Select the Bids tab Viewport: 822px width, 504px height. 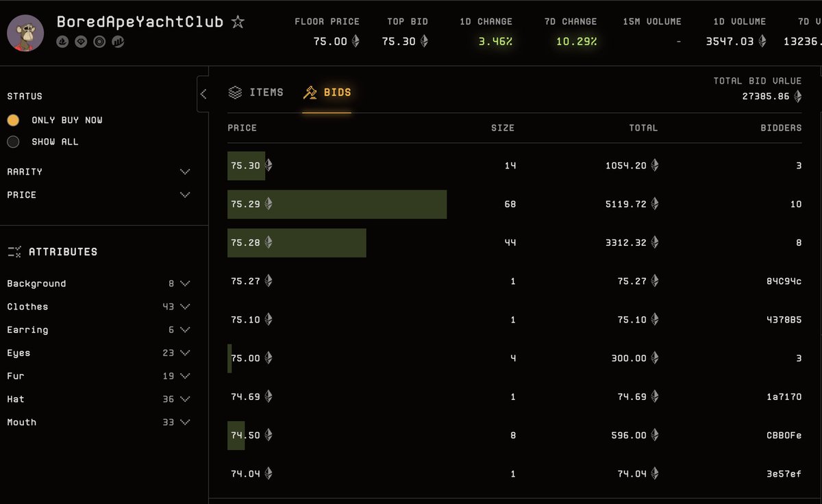[x=327, y=92]
